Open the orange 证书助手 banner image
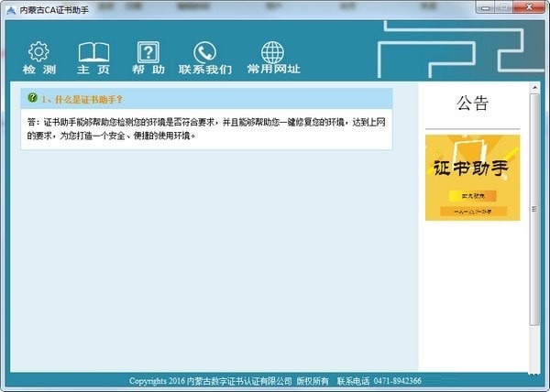The height and width of the screenshot is (392, 550). click(472, 178)
